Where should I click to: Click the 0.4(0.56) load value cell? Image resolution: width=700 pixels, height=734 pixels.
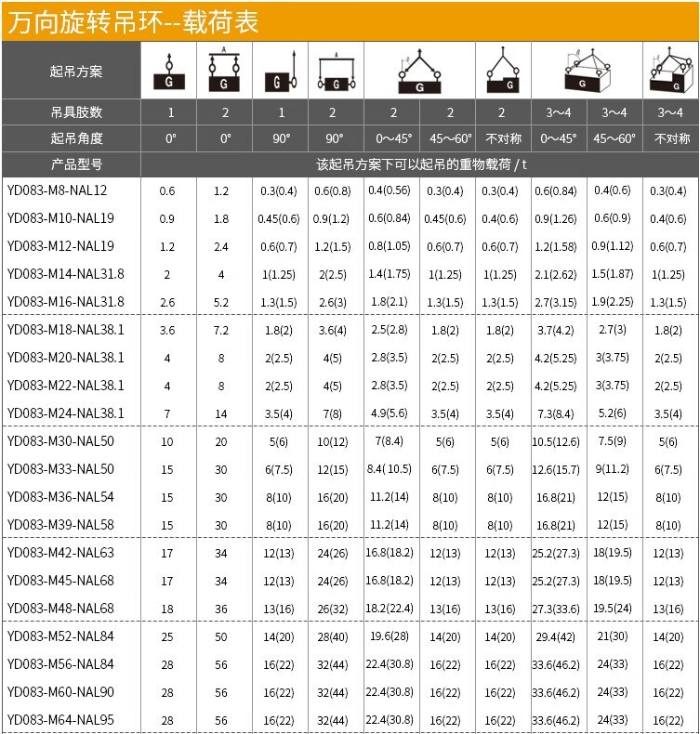click(x=392, y=190)
